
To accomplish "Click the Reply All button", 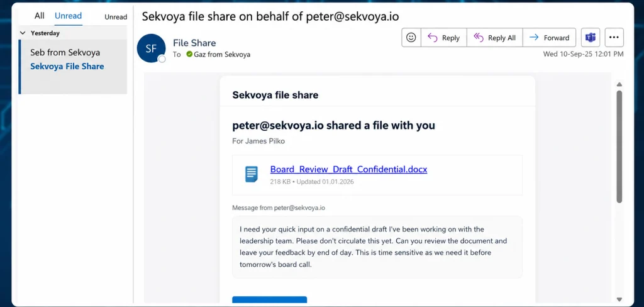I will [494, 38].
